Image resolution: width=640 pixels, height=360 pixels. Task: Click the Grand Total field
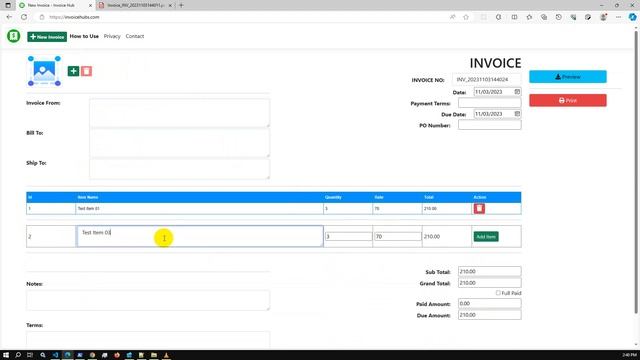[x=489, y=283]
